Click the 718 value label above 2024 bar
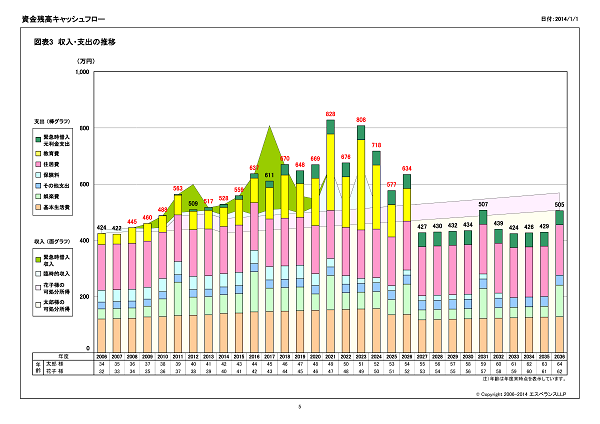Viewport: 600px width, 424px height. point(376,145)
